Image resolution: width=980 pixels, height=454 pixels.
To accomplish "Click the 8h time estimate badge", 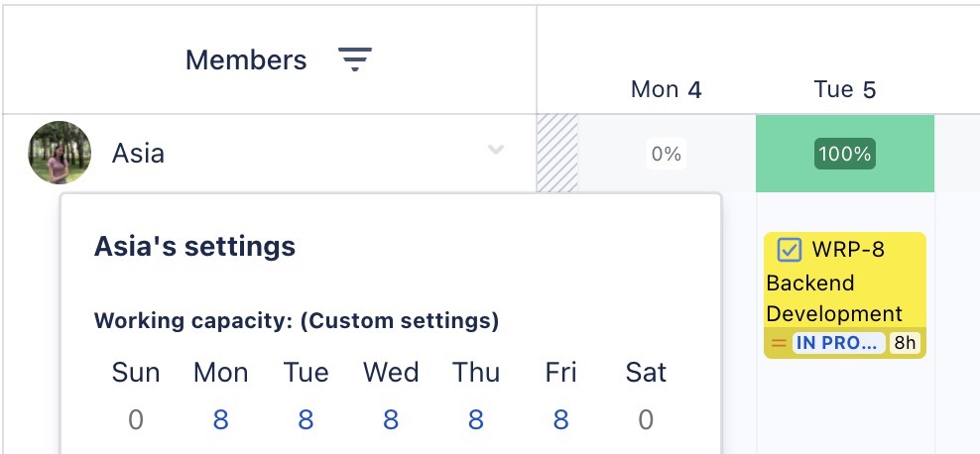I will tap(905, 343).
